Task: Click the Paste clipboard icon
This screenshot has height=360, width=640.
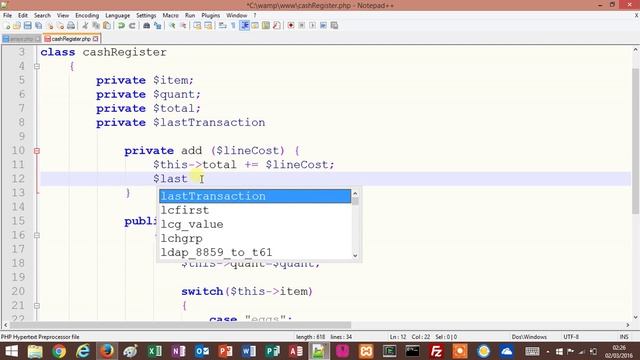Action: click(107, 25)
